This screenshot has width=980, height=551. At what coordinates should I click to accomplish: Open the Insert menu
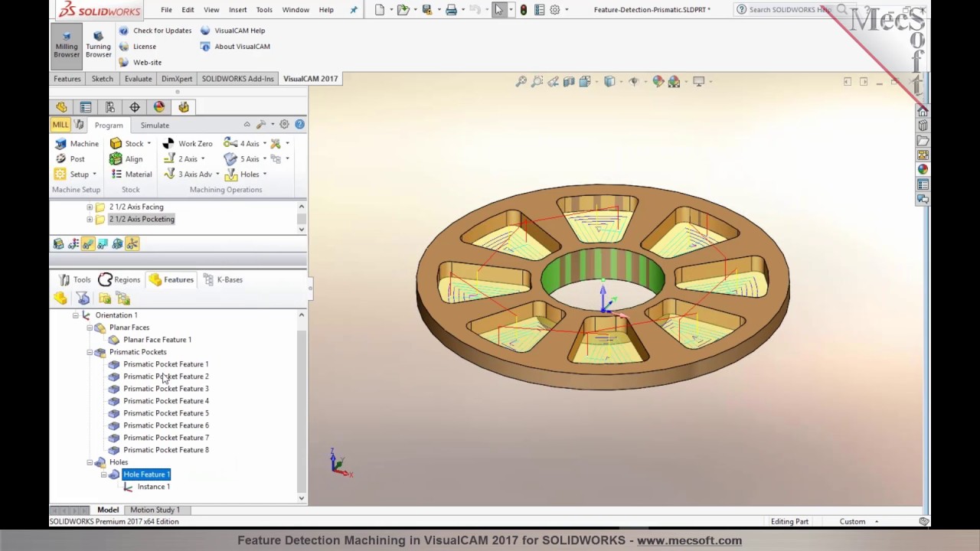237,10
